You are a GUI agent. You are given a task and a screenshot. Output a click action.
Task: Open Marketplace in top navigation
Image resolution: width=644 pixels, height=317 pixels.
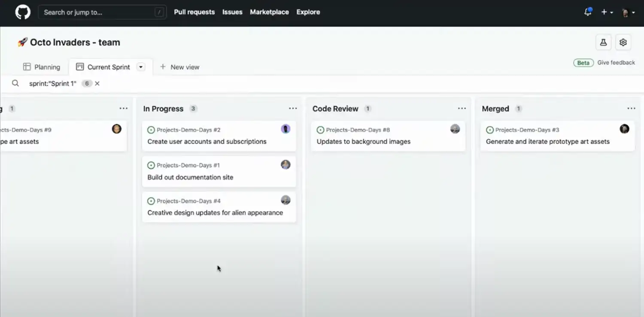click(269, 12)
